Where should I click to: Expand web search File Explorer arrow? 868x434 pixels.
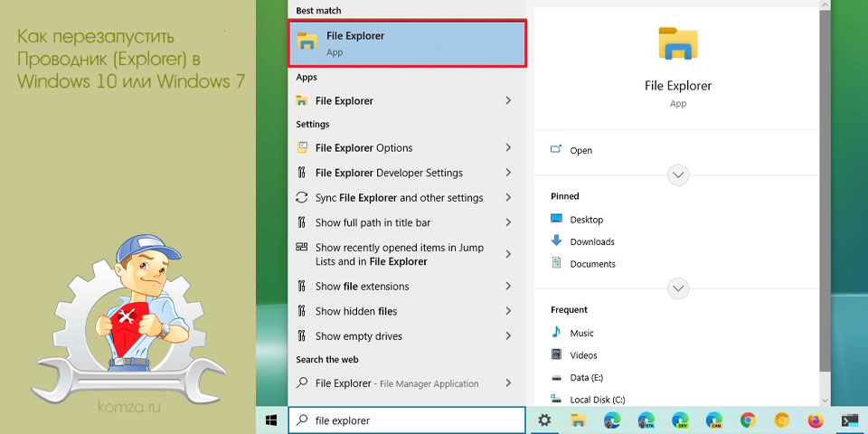click(508, 383)
